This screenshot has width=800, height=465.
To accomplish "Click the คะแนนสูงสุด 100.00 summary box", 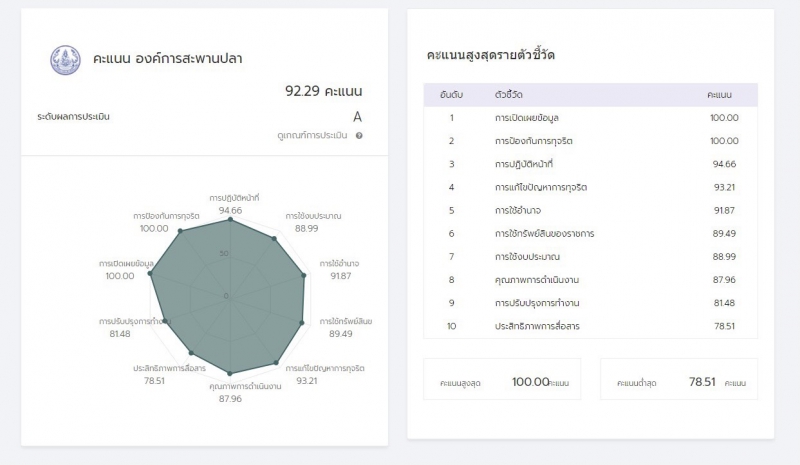I will click(x=502, y=381).
